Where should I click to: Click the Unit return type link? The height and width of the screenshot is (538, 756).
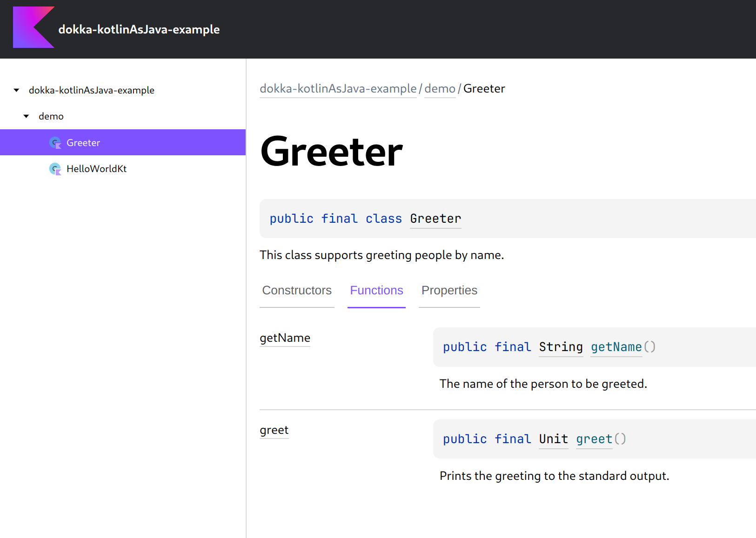pos(554,439)
